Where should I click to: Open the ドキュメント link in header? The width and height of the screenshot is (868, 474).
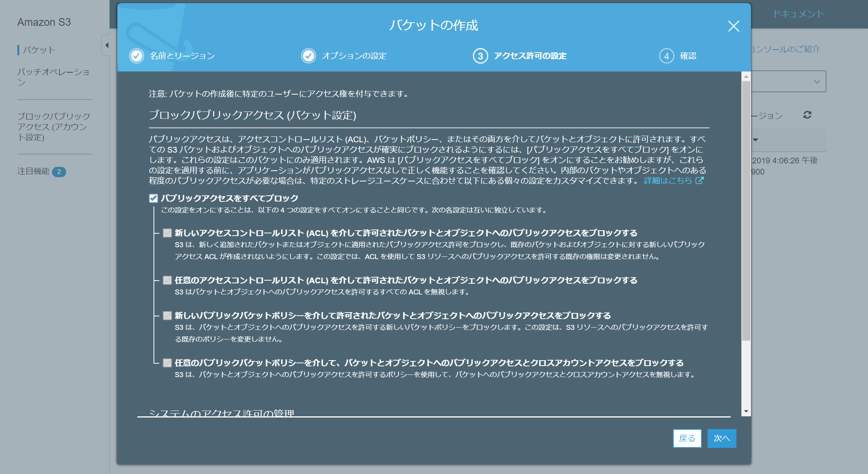798,14
